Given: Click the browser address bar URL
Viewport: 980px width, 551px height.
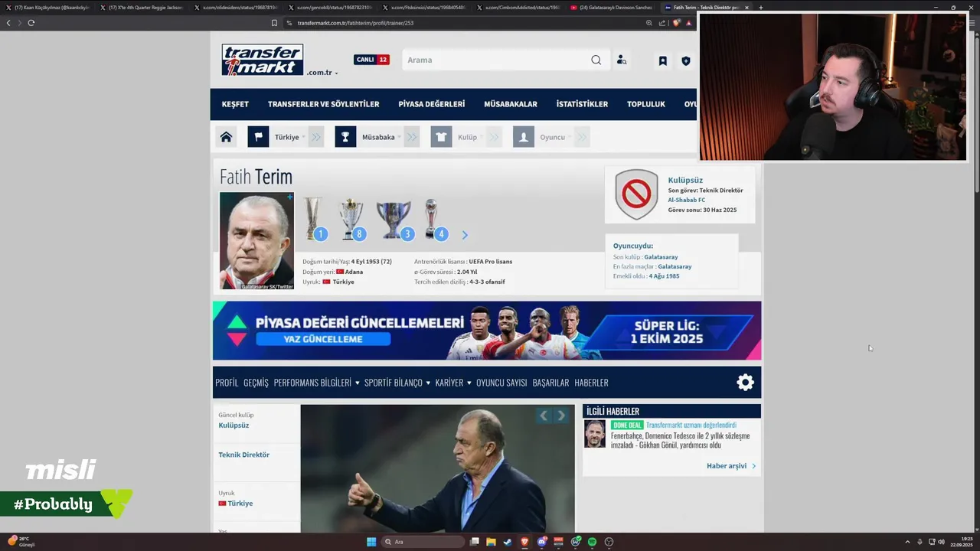Looking at the screenshot, I should [x=355, y=23].
